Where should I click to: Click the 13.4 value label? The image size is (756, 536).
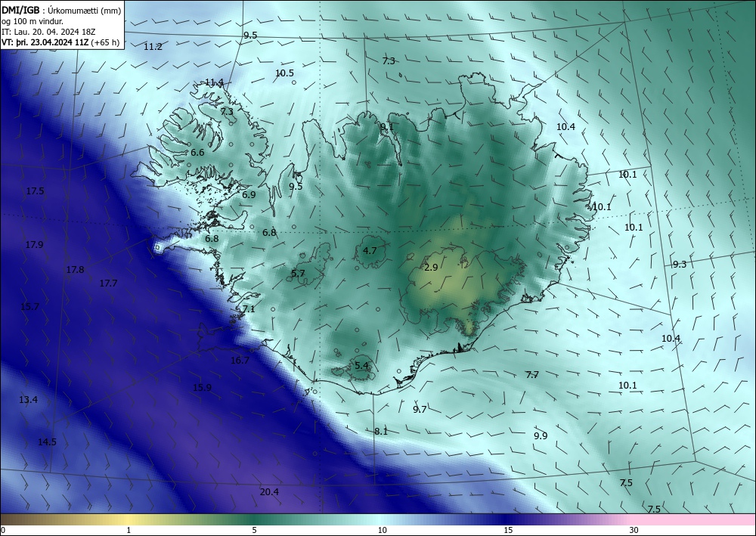29,400
